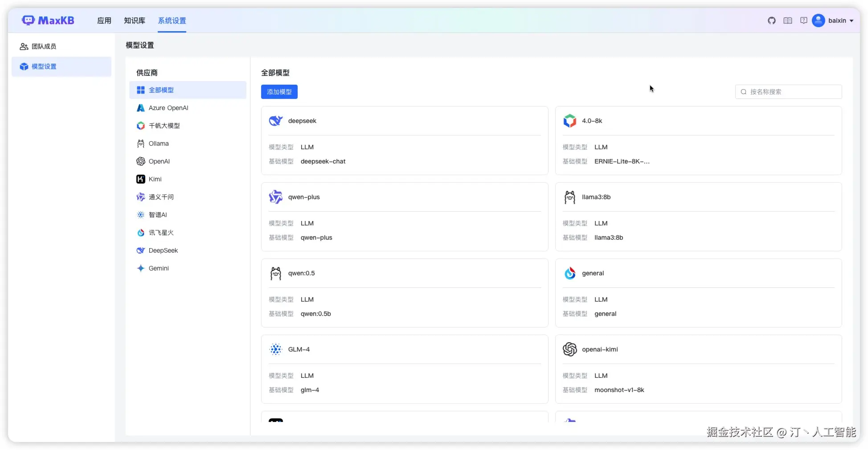Click the qwen:0.5 card llama icon
Viewport: 868px width, 450px height.
pos(276,273)
